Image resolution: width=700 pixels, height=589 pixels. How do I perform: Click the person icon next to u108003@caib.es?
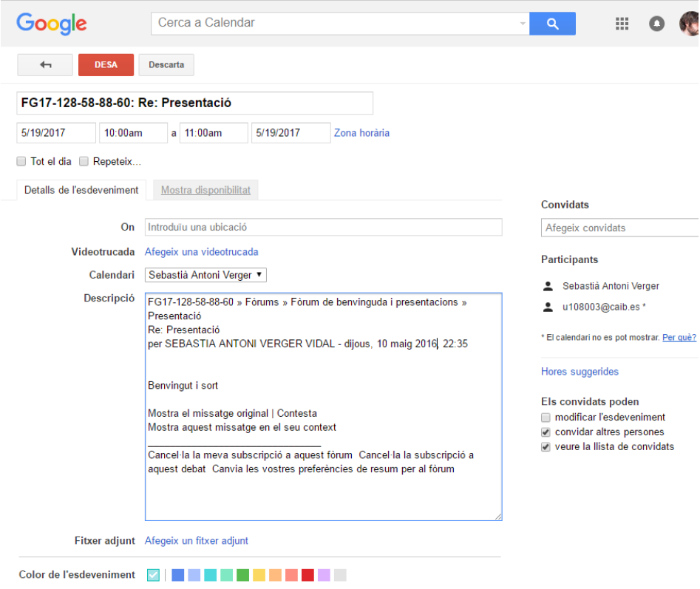pyautogui.click(x=548, y=307)
